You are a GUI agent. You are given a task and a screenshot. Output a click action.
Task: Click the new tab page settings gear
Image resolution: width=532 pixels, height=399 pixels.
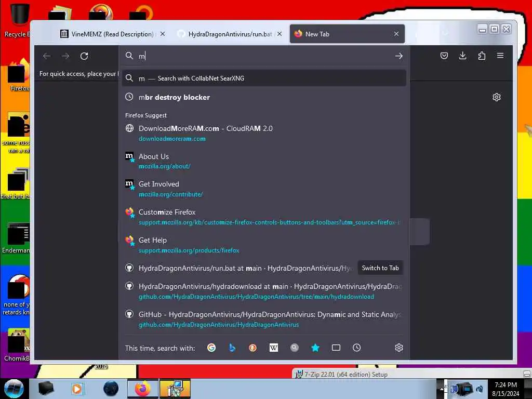point(496,97)
